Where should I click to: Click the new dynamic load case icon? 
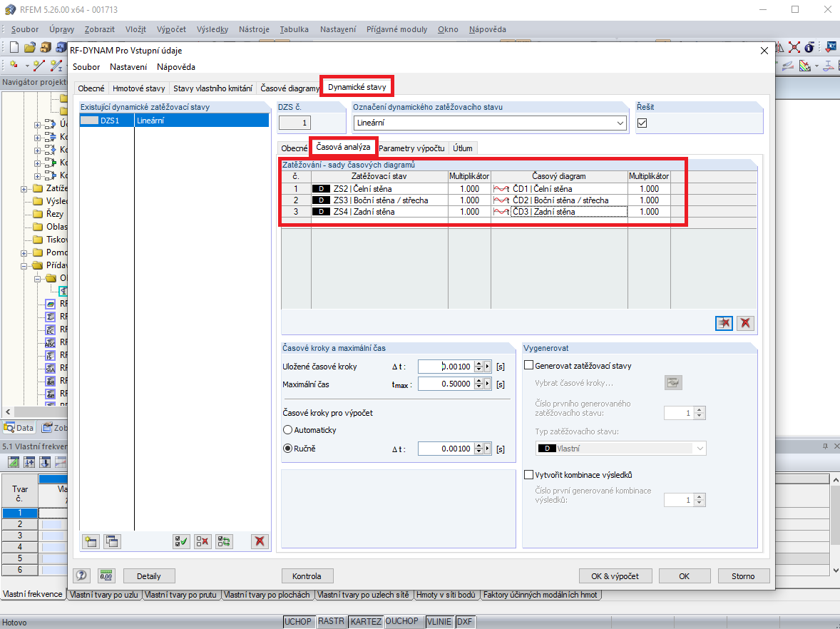[91, 541]
